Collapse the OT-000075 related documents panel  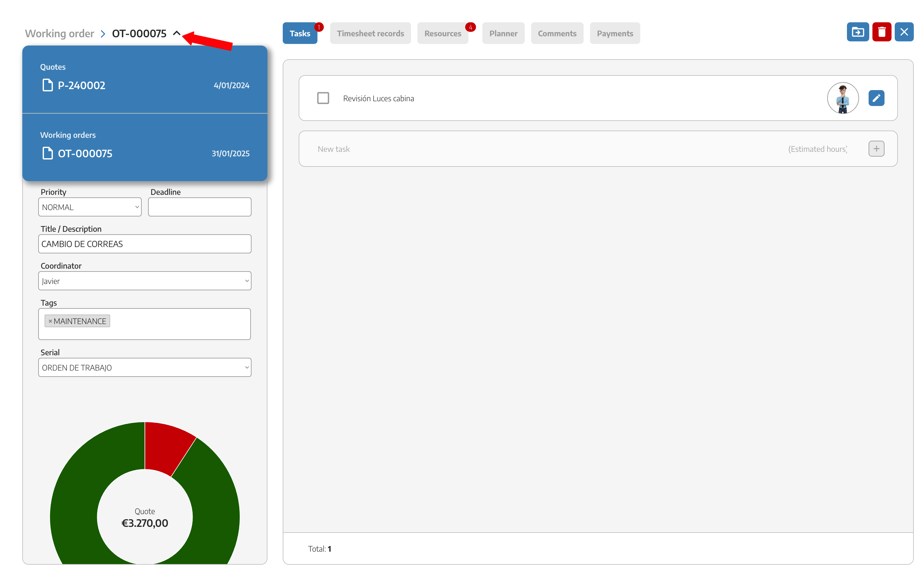[x=176, y=33]
